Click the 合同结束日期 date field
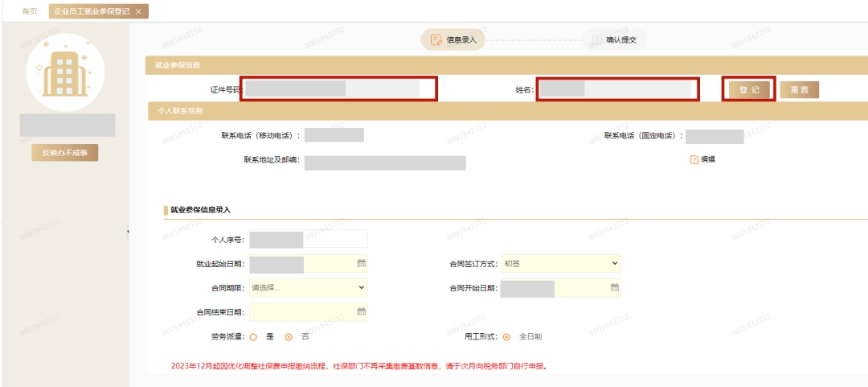The width and height of the screenshot is (868, 387). click(x=309, y=311)
